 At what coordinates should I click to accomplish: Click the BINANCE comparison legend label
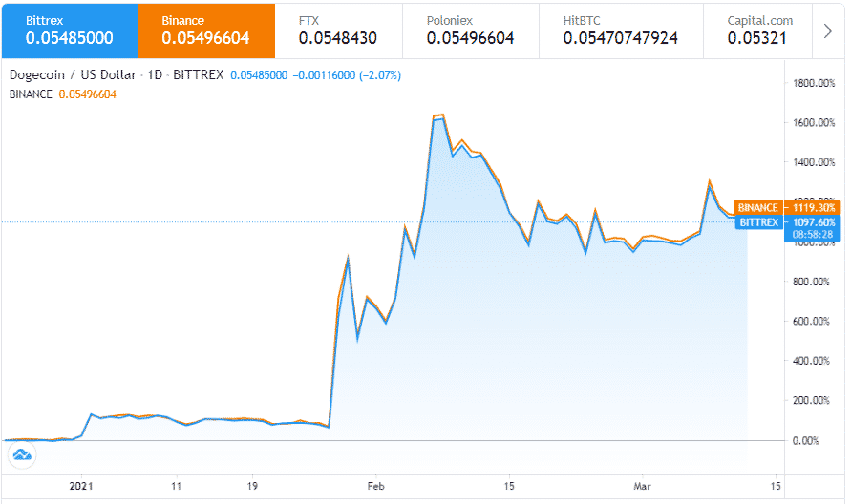[31, 94]
